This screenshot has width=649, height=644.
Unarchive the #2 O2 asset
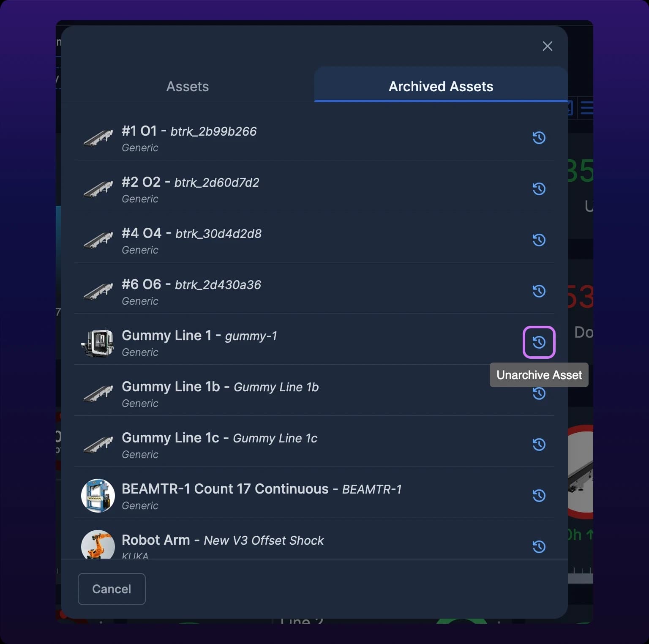[539, 189]
